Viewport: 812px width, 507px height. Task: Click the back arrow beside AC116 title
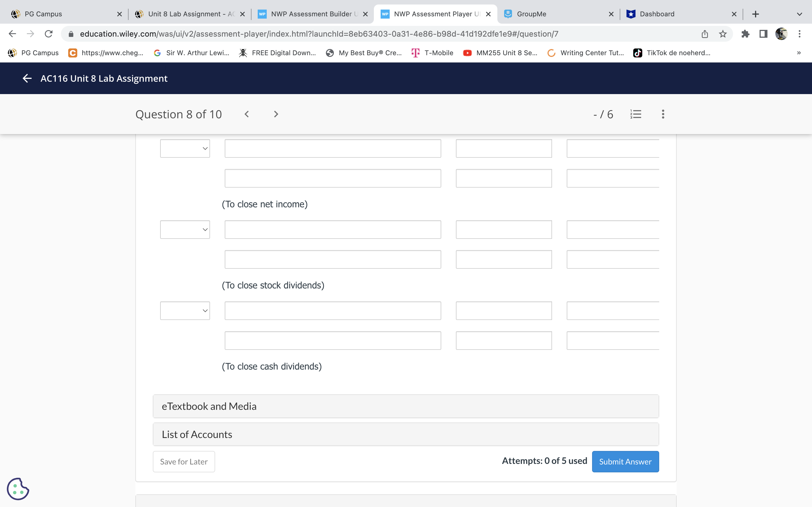(x=27, y=78)
